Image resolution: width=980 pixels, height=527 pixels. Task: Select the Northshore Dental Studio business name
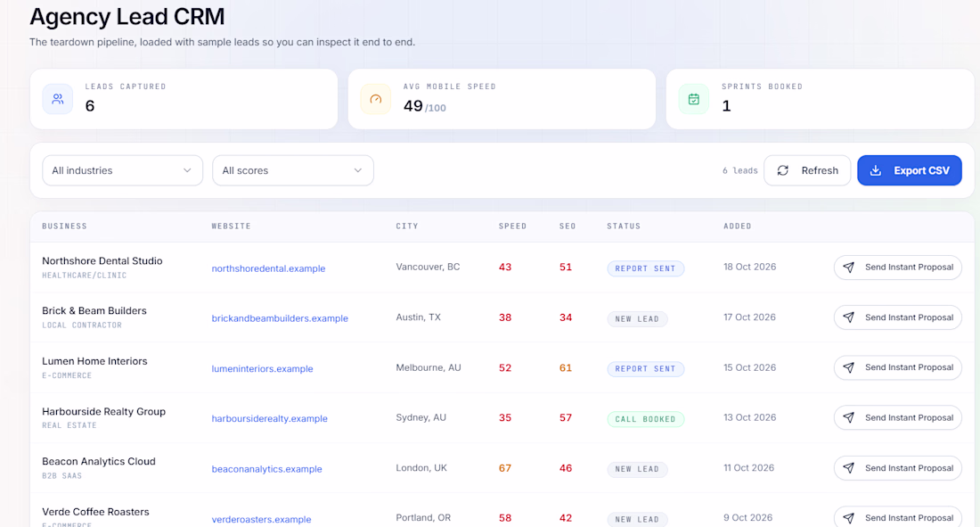pos(102,261)
